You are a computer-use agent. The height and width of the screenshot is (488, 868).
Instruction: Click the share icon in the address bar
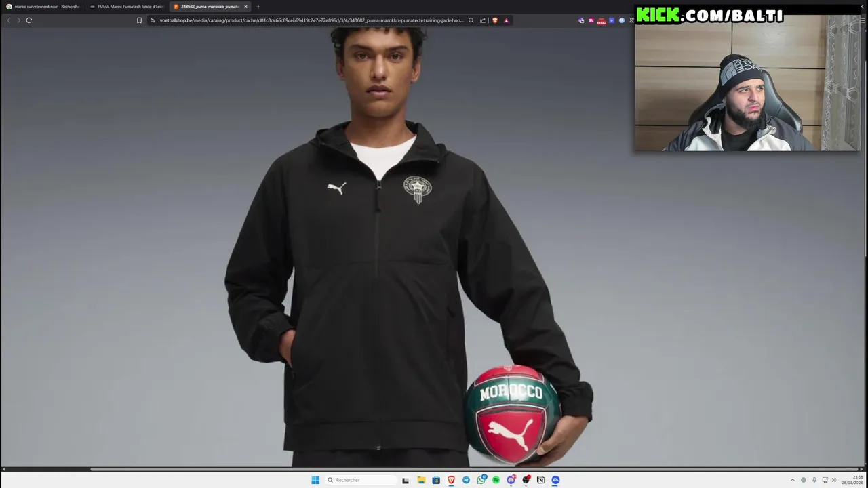coord(482,20)
